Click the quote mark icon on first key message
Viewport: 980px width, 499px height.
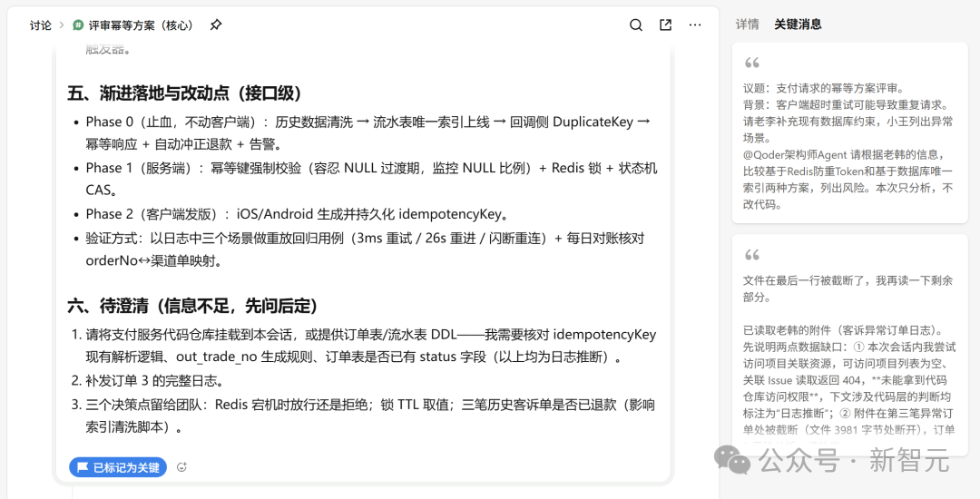752,63
